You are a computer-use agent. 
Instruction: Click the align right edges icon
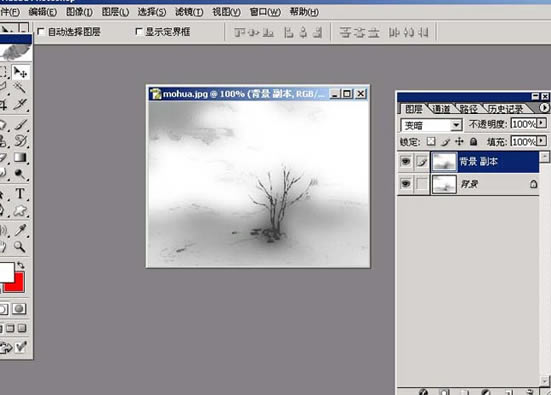click(317, 32)
